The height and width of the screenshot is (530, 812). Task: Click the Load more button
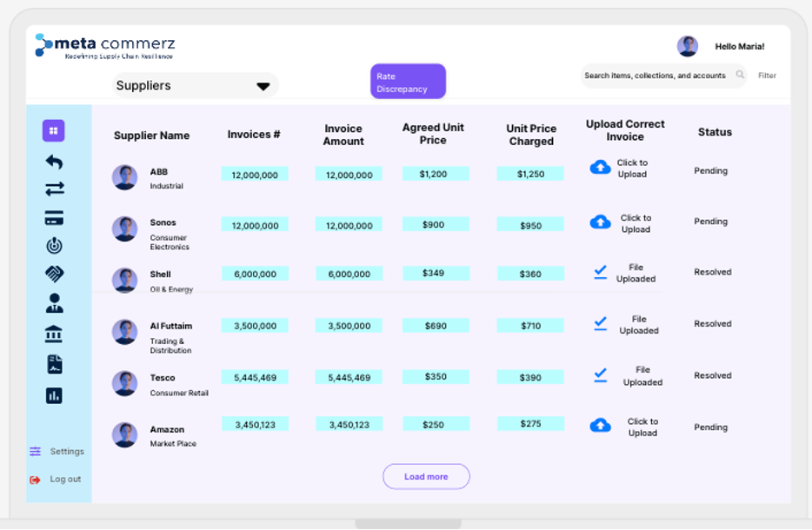tap(426, 477)
